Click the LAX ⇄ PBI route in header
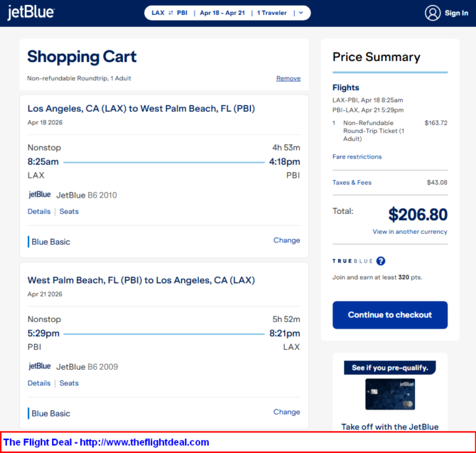 coord(169,13)
